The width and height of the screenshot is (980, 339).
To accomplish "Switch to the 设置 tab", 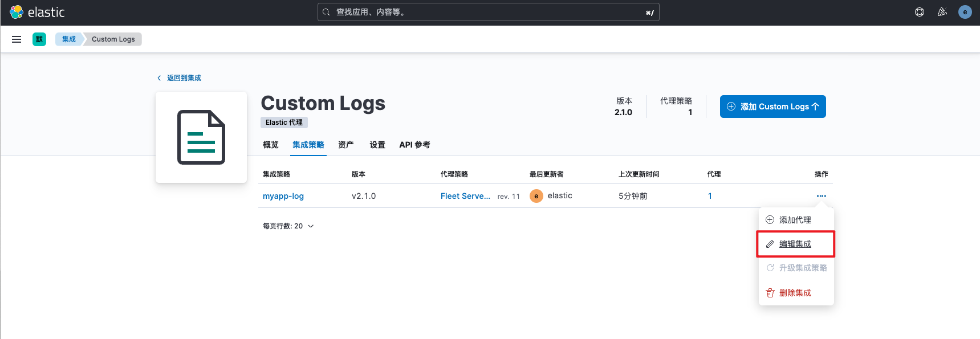I will tap(377, 145).
